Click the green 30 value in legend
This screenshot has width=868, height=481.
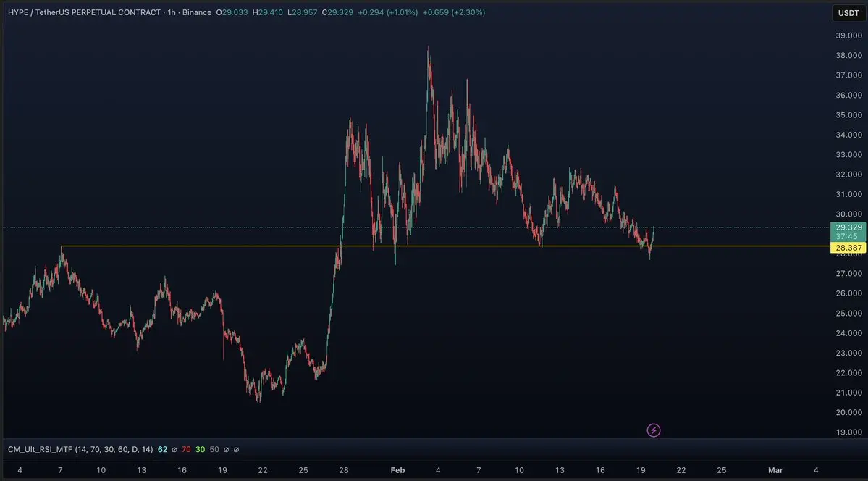pos(200,449)
